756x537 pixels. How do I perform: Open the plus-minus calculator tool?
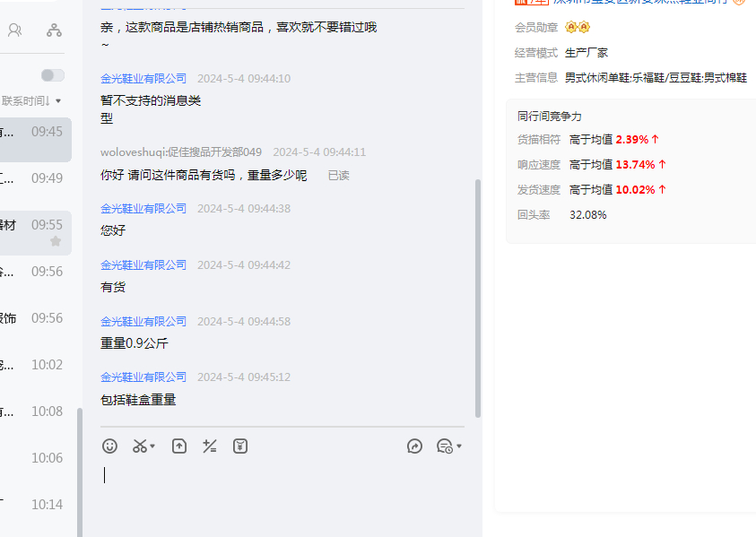coord(210,446)
